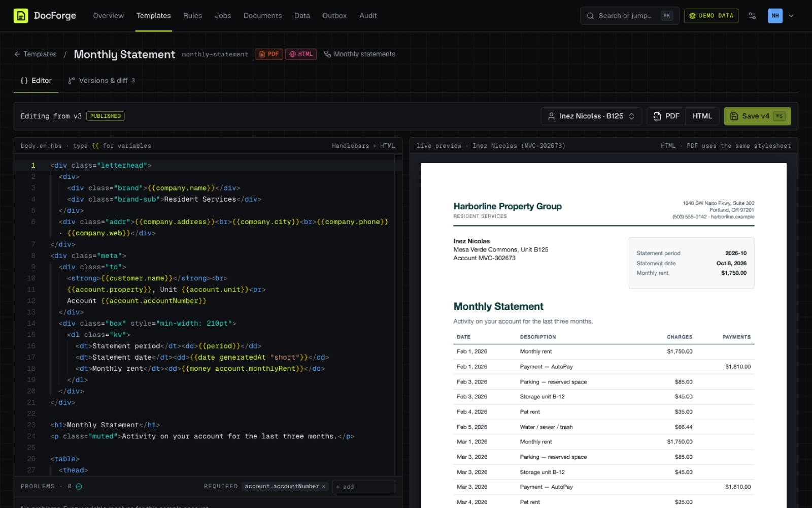Viewport: 812px width, 508px height.
Task: Click the Search or jump field
Action: [629, 16]
